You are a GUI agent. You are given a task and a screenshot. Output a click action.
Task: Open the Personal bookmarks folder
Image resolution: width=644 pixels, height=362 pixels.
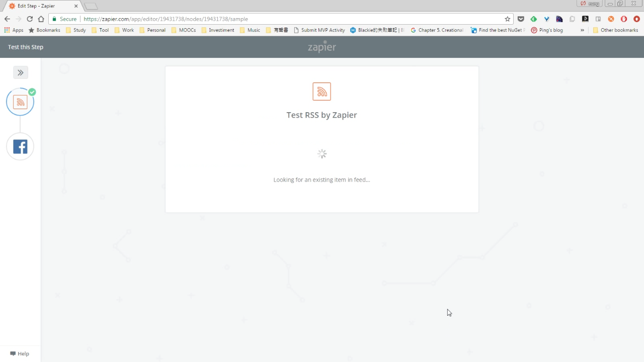[x=152, y=30]
